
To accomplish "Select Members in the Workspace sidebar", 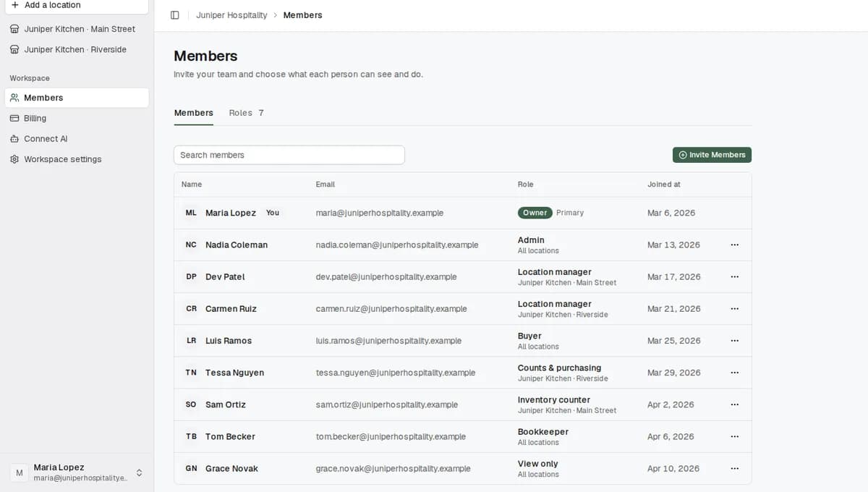I will [x=77, y=98].
